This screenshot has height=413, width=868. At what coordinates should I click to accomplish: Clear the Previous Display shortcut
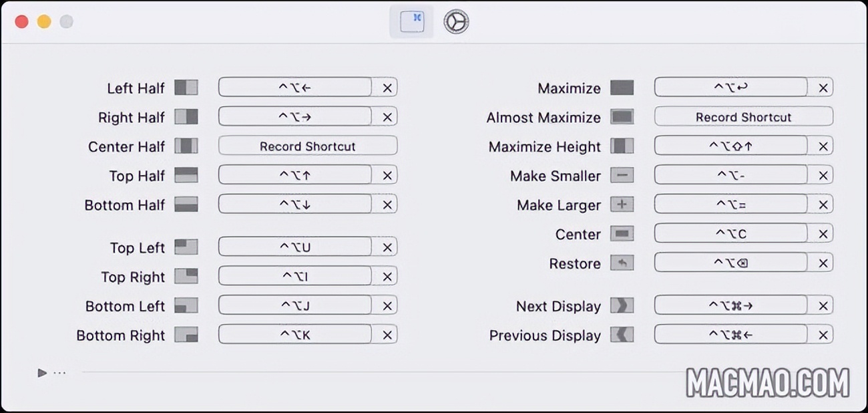pyautogui.click(x=823, y=335)
